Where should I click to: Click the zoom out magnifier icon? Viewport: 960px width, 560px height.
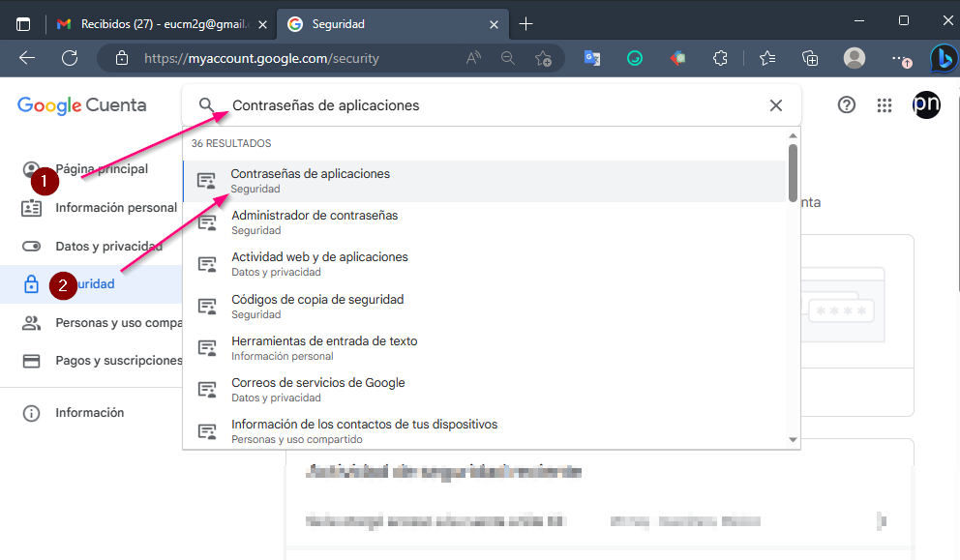coord(507,58)
